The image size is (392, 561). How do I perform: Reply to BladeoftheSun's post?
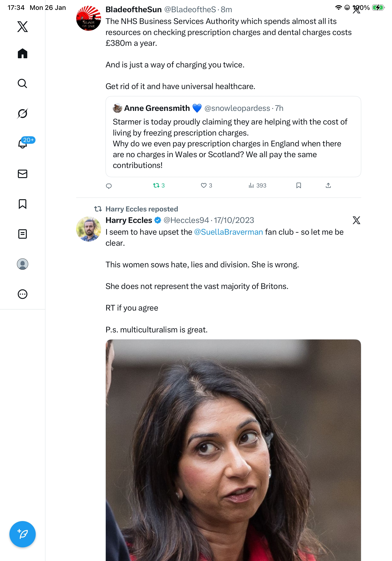tap(109, 186)
